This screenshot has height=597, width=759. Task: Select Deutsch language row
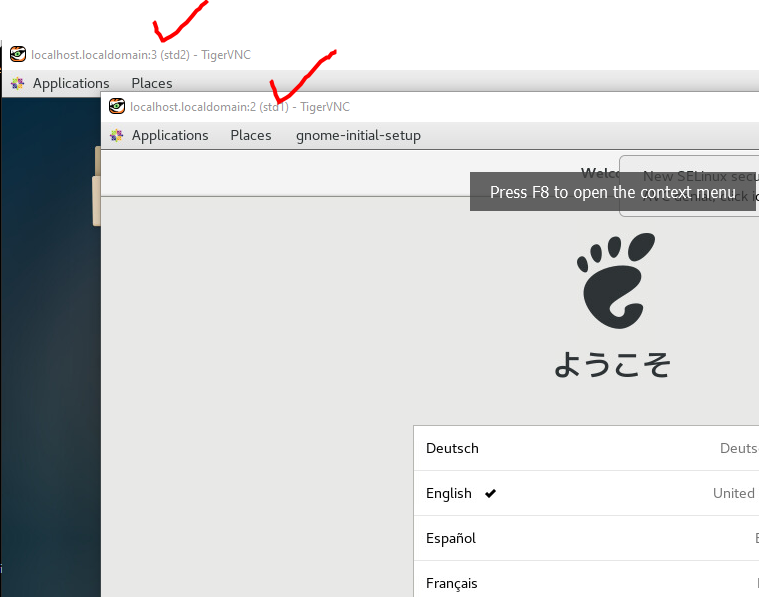point(586,448)
